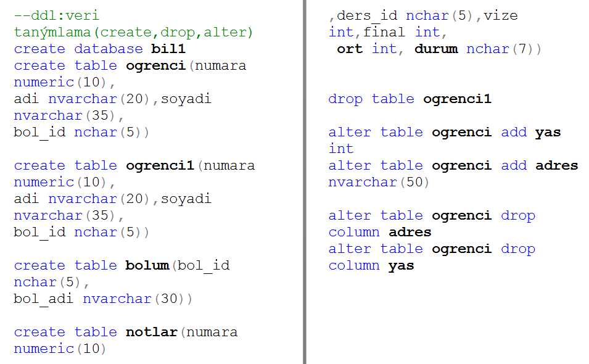Click ogrenci1 in the drop table statement

(x=457, y=99)
